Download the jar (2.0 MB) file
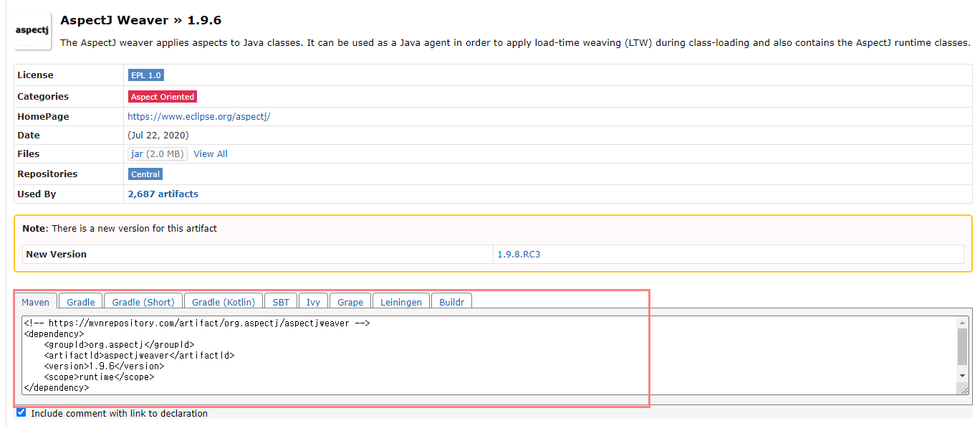Screen dimensions: 980x426 (x=158, y=153)
